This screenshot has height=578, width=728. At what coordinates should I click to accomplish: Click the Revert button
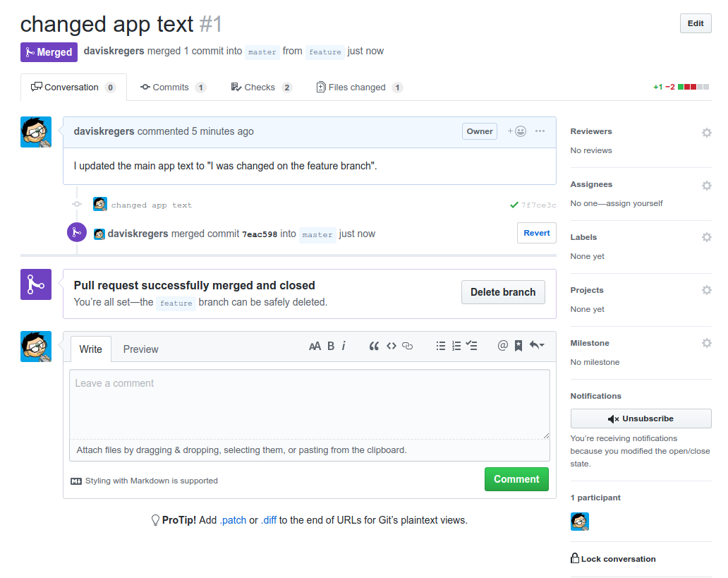[537, 233]
